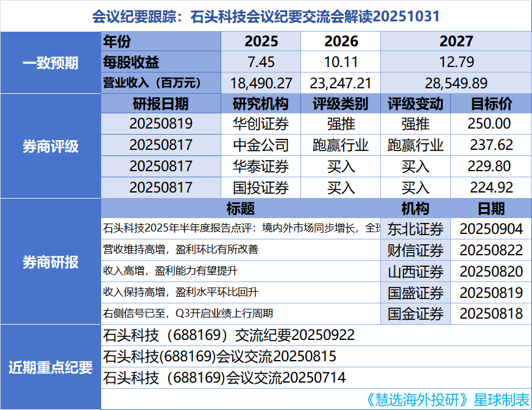Screen dimensions: 532x410
Task: Select the EPS value '7.45'
Action: (x=261, y=62)
